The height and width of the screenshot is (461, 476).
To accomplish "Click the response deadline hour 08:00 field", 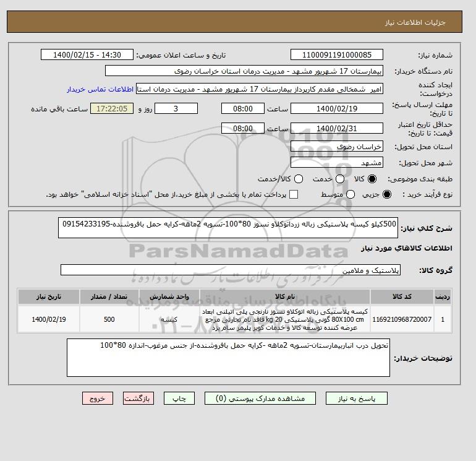I will click(242, 108).
